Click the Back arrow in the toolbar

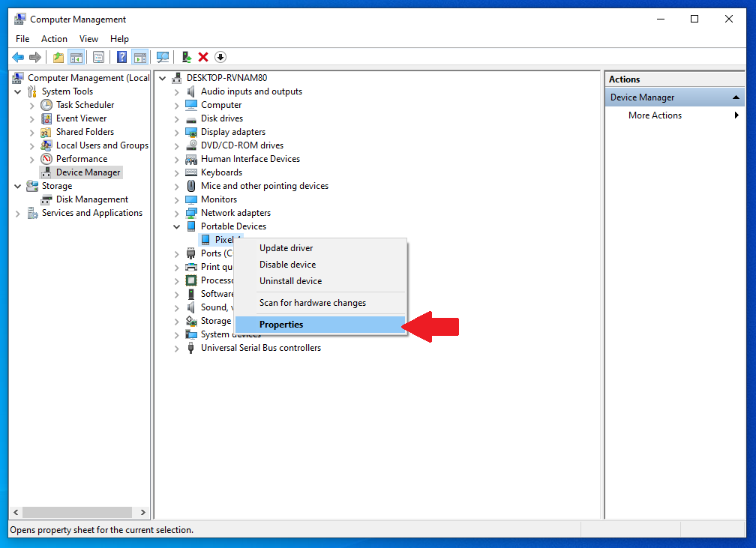(18, 57)
